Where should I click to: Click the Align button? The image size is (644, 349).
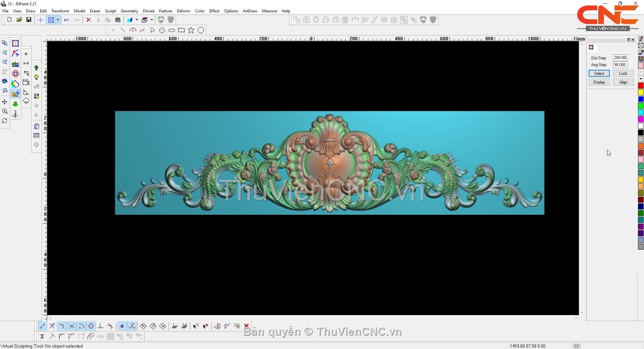(x=623, y=82)
